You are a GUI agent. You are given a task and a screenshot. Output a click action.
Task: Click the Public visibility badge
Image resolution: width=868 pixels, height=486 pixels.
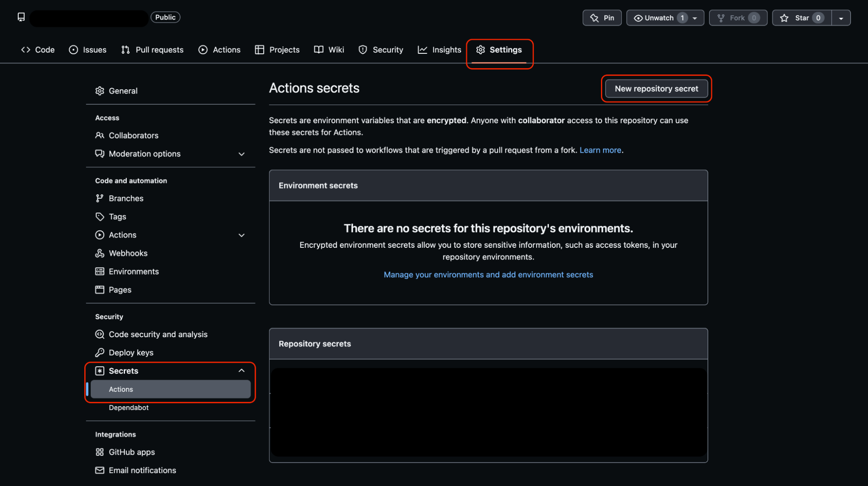pos(165,17)
